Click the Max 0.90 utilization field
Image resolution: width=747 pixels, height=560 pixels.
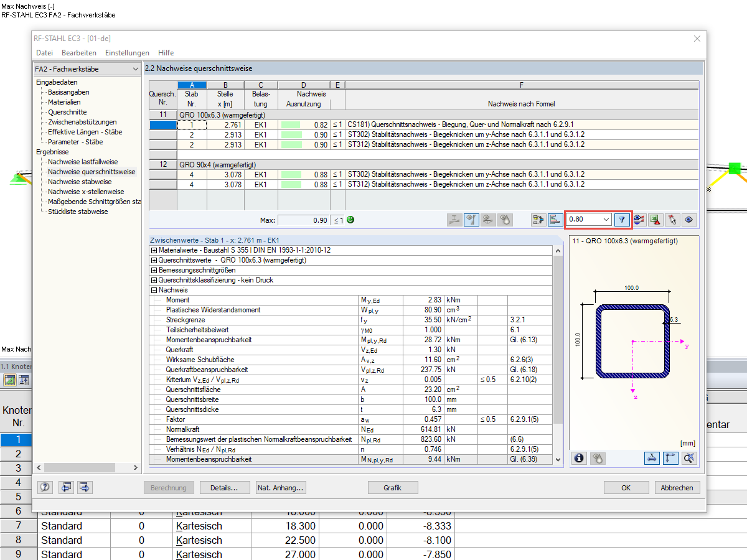coord(304,220)
